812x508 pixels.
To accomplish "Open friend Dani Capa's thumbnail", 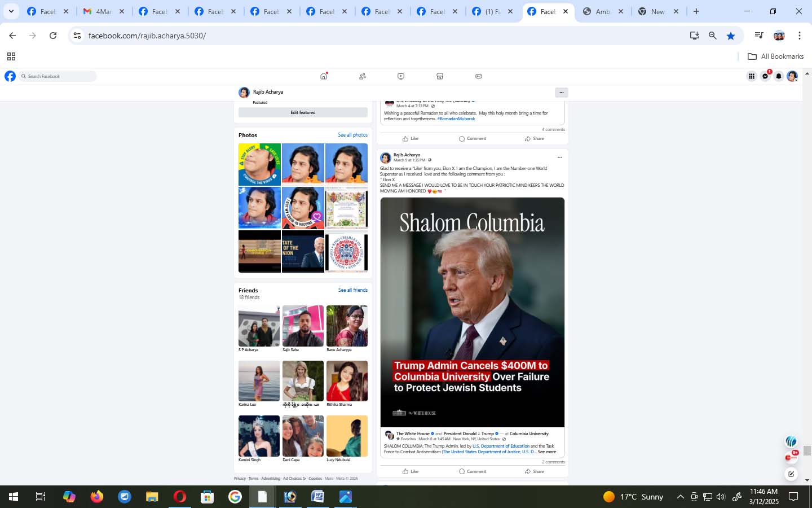I will coord(303,436).
